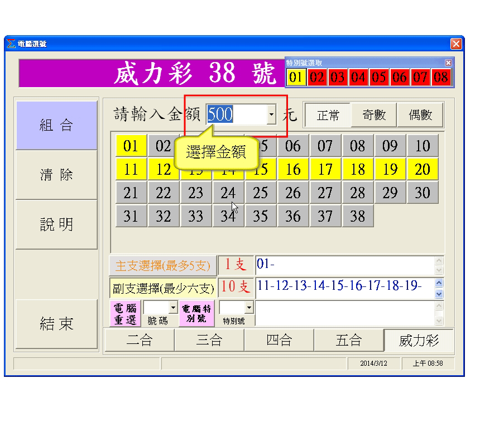Deselect yellow number 19 in the grid

tap(390, 169)
